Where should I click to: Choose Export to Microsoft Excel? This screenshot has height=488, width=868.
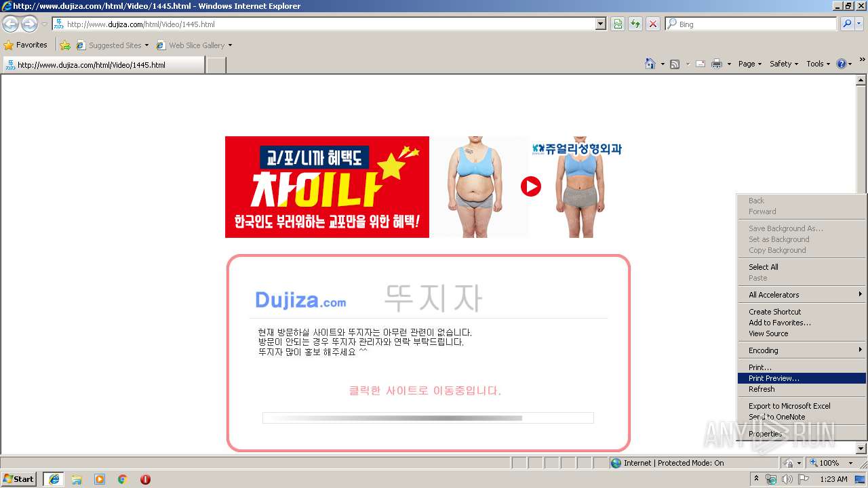[x=802, y=406]
